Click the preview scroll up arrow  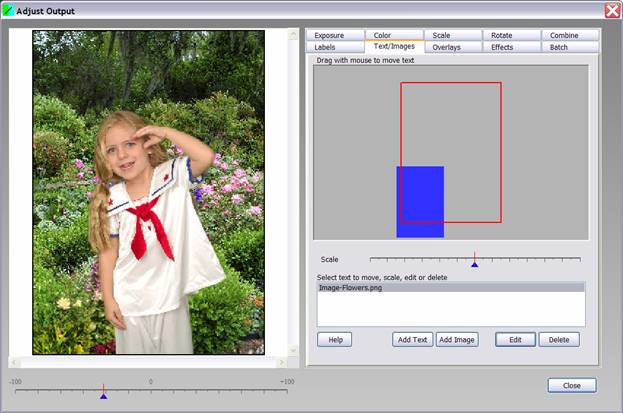pyautogui.click(x=294, y=35)
